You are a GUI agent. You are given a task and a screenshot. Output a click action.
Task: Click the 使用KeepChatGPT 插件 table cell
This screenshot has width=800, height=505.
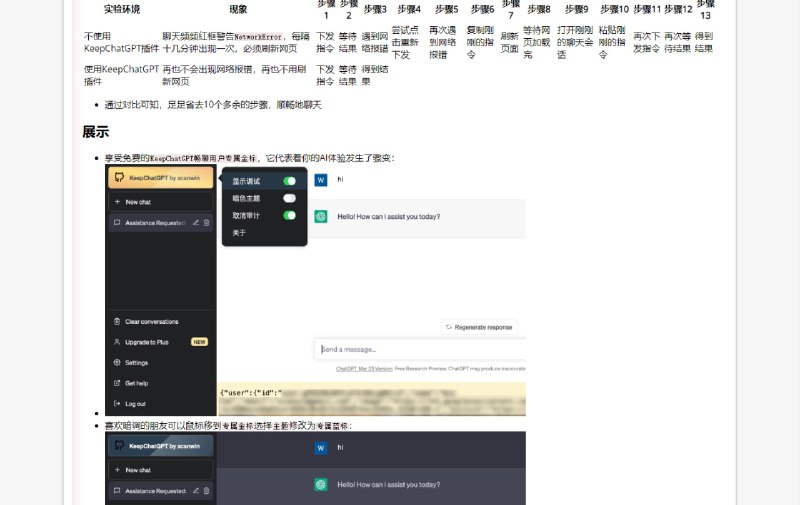point(121,75)
